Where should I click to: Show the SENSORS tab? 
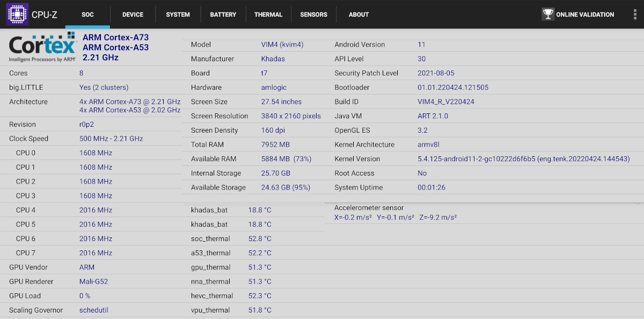click(x=313, y=15)
